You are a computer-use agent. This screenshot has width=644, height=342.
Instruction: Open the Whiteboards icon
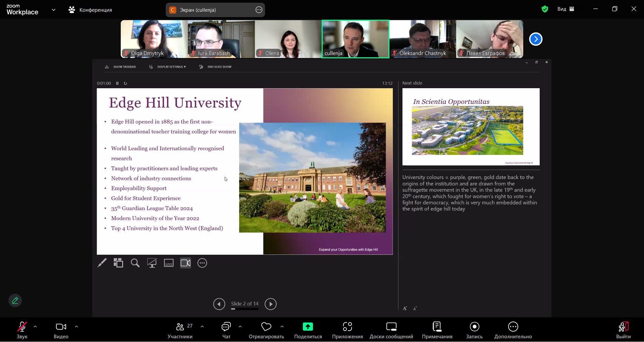(391, 327)
